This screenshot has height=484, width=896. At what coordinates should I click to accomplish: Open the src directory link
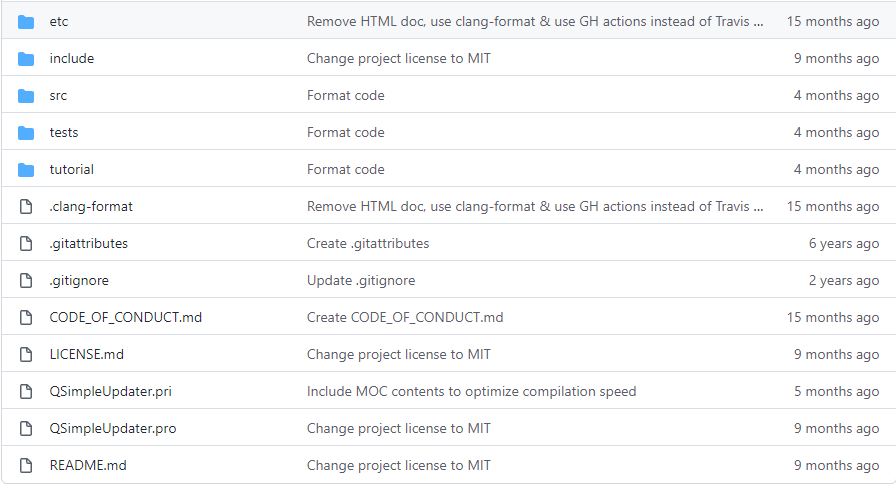click(x=58, y=95)
